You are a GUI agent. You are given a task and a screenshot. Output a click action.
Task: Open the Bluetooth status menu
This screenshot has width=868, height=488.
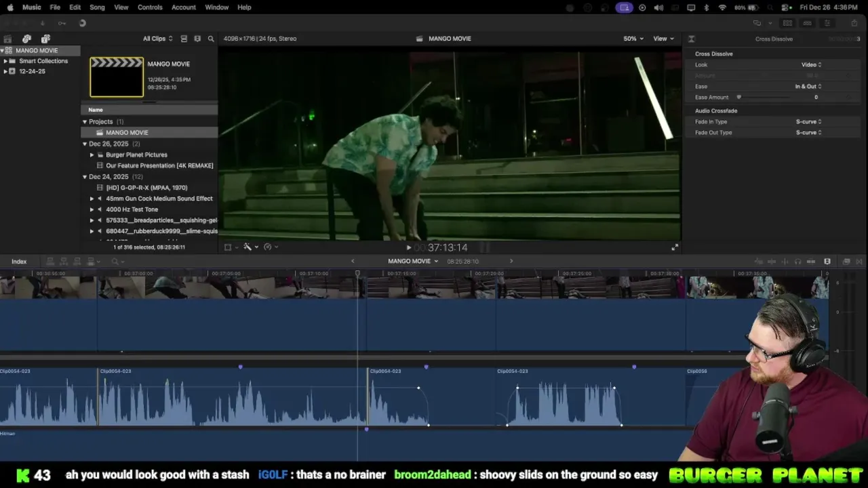click(x=706, y=7)
